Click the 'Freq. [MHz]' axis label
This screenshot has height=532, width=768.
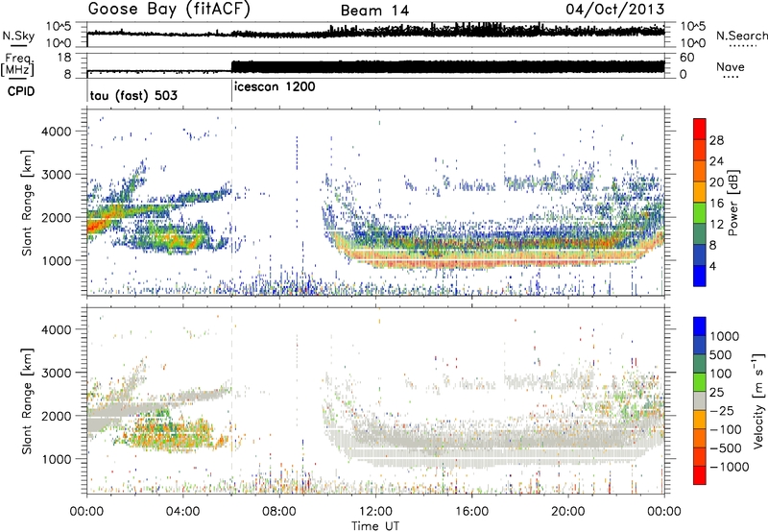(x=18, y=65)
